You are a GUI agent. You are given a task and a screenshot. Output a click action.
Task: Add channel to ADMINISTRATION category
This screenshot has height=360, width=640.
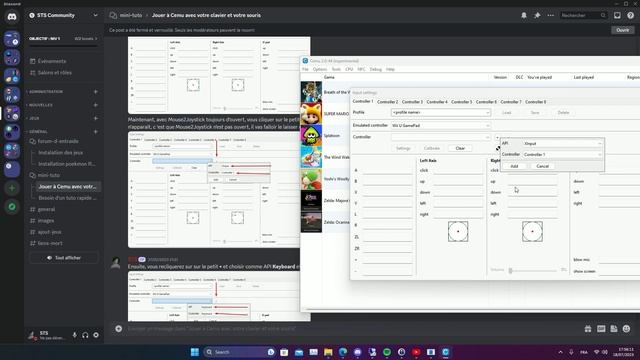coord(96,92)
